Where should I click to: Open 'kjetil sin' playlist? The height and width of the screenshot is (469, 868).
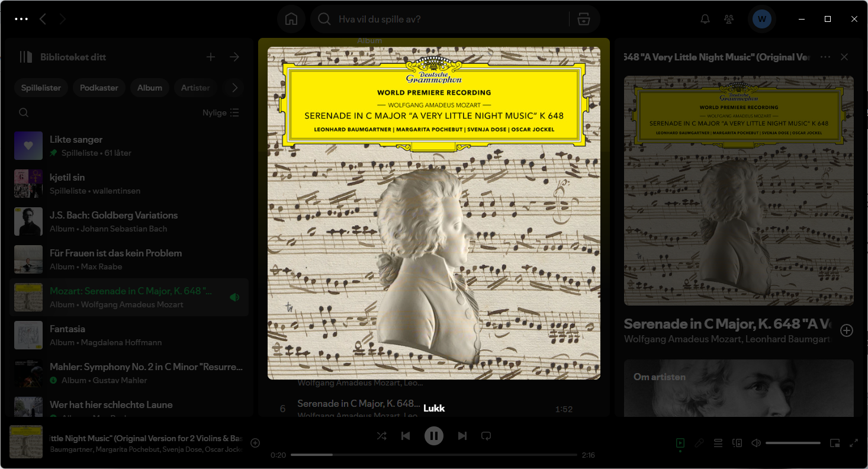pyautogui.click(x=129, y=184)
